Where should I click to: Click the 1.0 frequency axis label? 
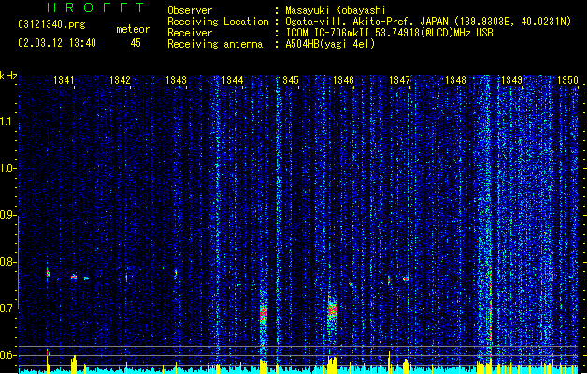(x=7, y=168)
